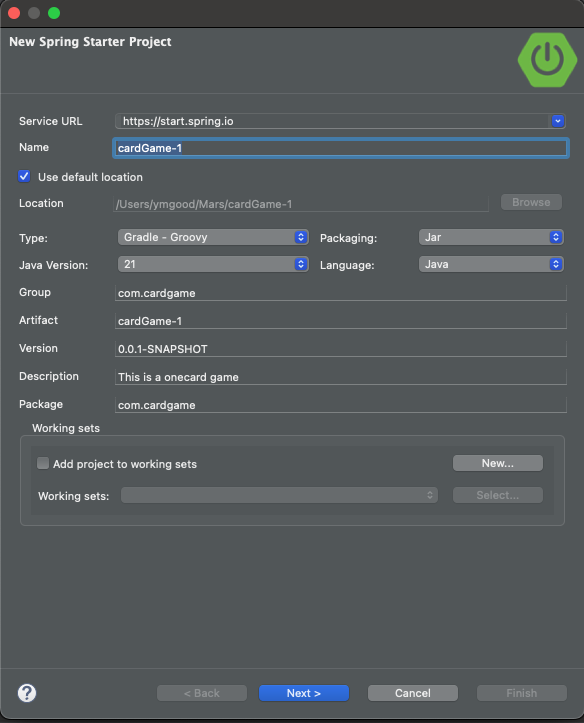The height and width of the screenshot is (723, 584).
Task: Toggle the Use default location checkbox
Action: click(24, 177)
